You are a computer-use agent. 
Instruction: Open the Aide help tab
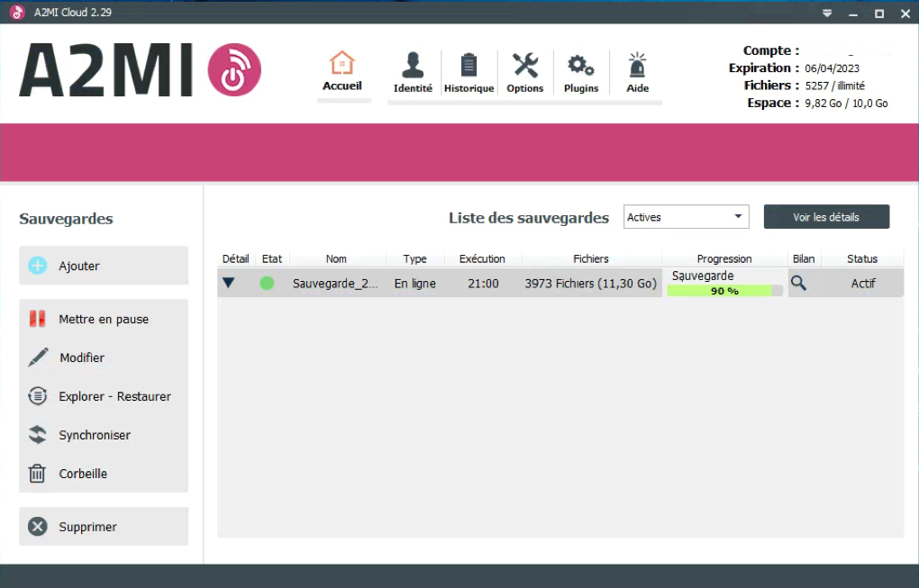click(637, 73)
